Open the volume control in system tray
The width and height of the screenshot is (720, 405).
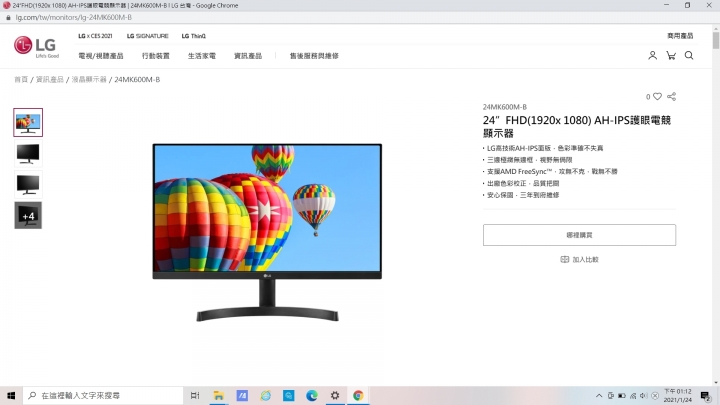point(644,395)
